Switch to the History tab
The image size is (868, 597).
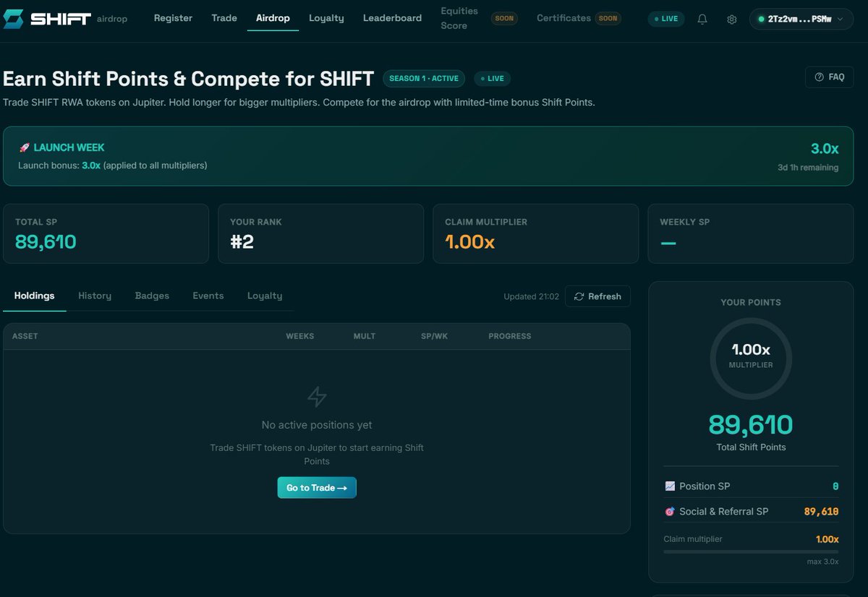[x=95, y=296]
